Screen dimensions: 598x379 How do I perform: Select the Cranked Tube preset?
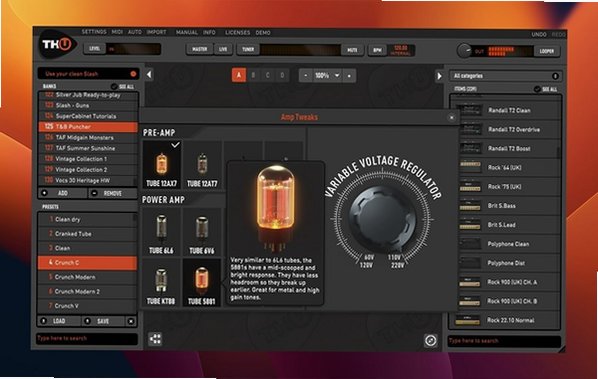[x=87, y=234]
